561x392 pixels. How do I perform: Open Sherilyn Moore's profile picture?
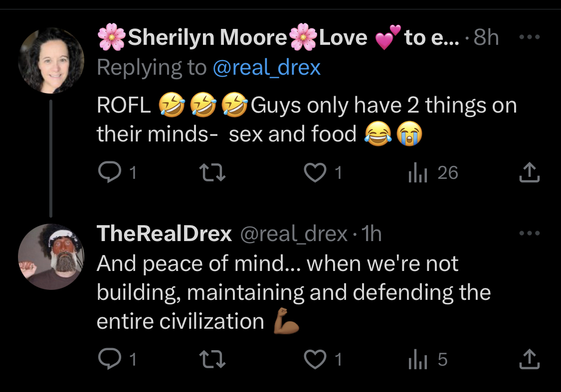coord(51,60)
